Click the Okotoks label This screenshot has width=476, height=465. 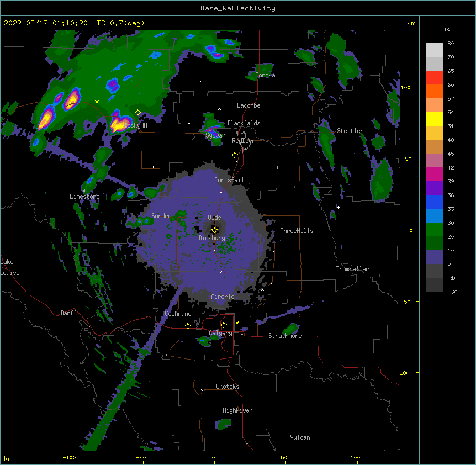[228, 387]
